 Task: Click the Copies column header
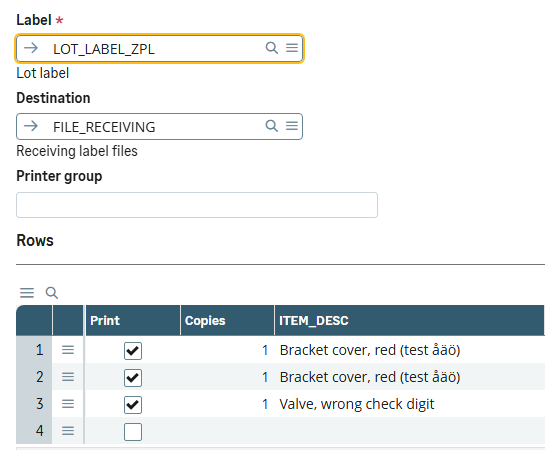pyautogui.click(x=228, y=320)
